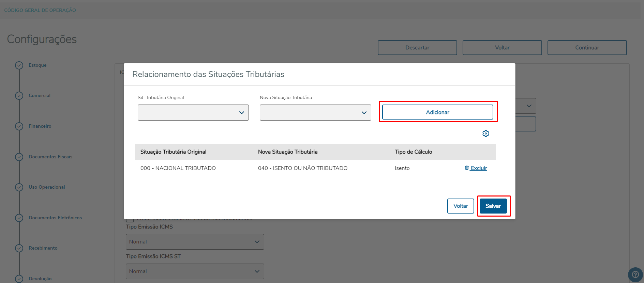Go to the Devolução step
Viewport: 644px width, 283px height.
40,279
